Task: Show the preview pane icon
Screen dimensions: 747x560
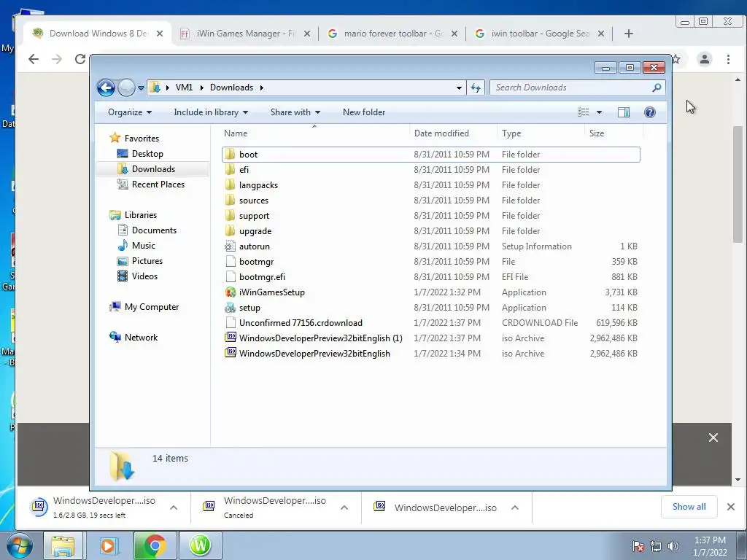Action: click(623, 112)
